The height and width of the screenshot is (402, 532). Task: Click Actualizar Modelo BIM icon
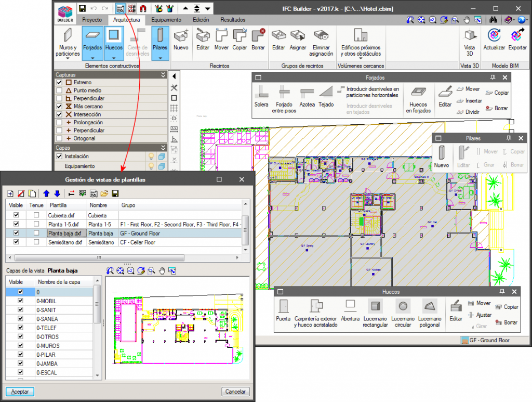494,40
